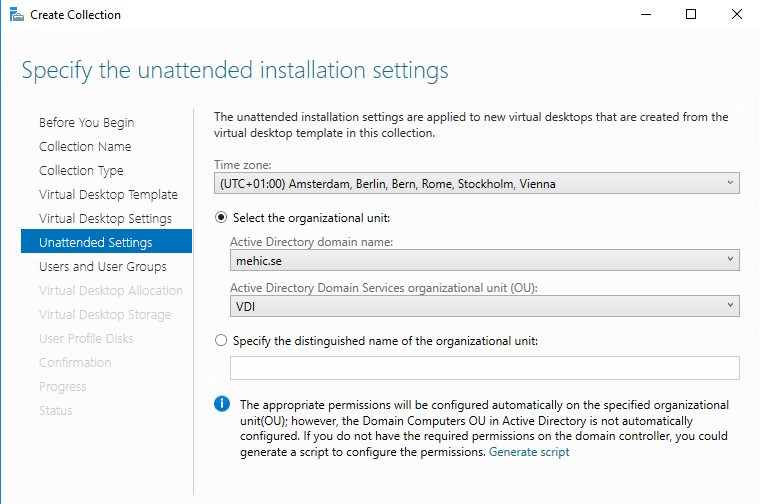Minimize the Create Collection window

pyautogui.click(x=643, y=15)
